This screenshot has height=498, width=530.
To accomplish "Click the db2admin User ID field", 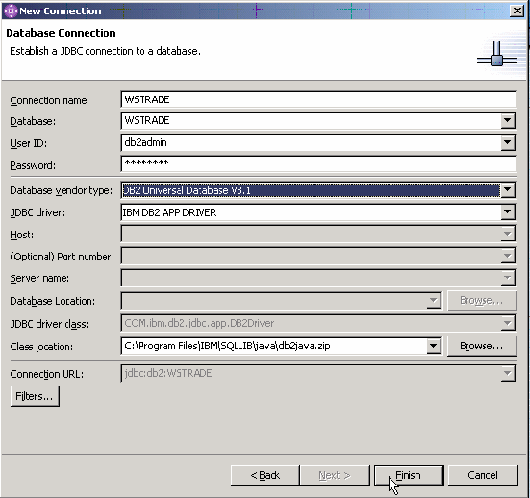I will pyautogui.click(x=311, y=143).
